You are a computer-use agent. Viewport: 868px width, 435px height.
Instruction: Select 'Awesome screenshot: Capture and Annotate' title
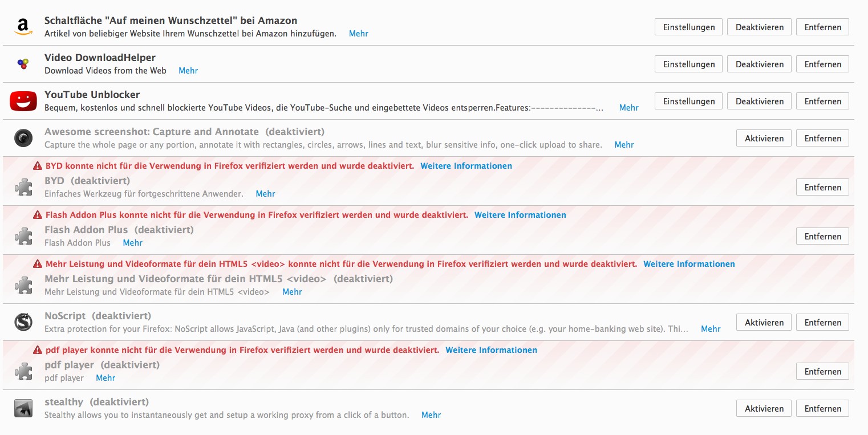click(152, 132)
